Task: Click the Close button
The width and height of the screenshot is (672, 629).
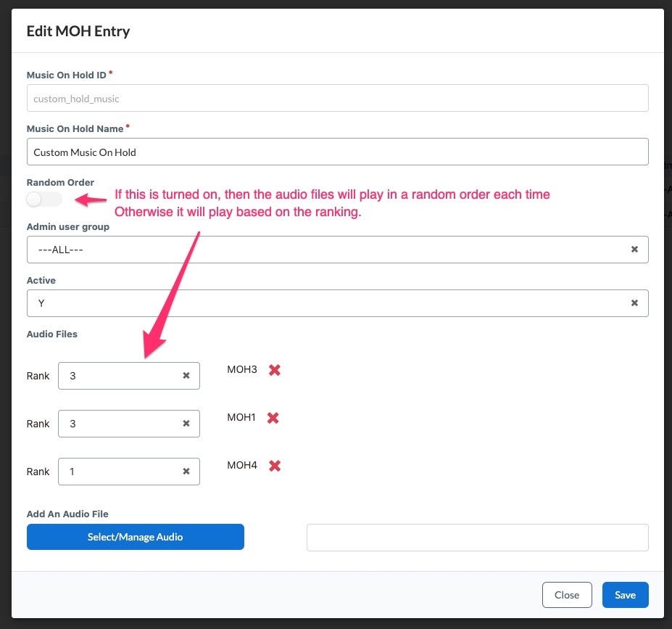Action: [567, 595]
